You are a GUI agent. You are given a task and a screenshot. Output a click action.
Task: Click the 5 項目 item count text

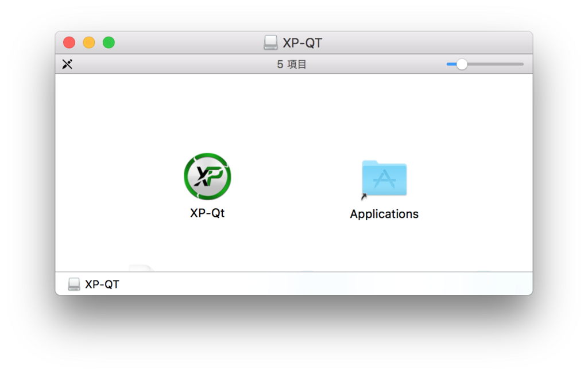coord(292,64)
